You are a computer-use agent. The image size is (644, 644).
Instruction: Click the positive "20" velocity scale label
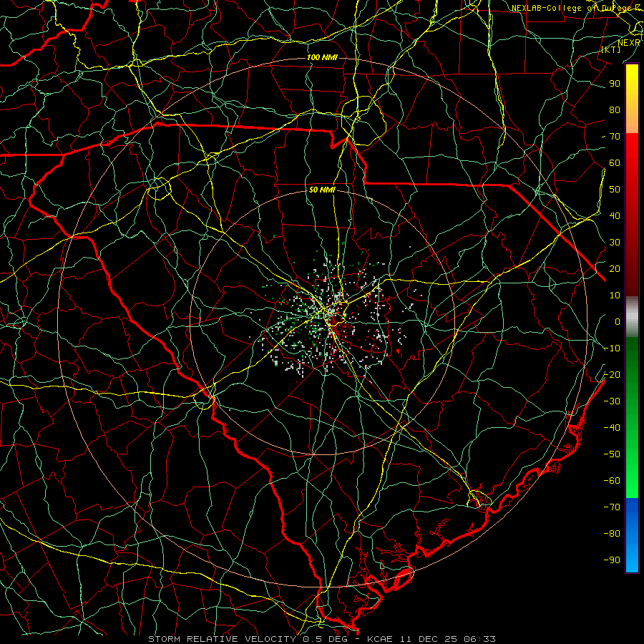[615, 268]
